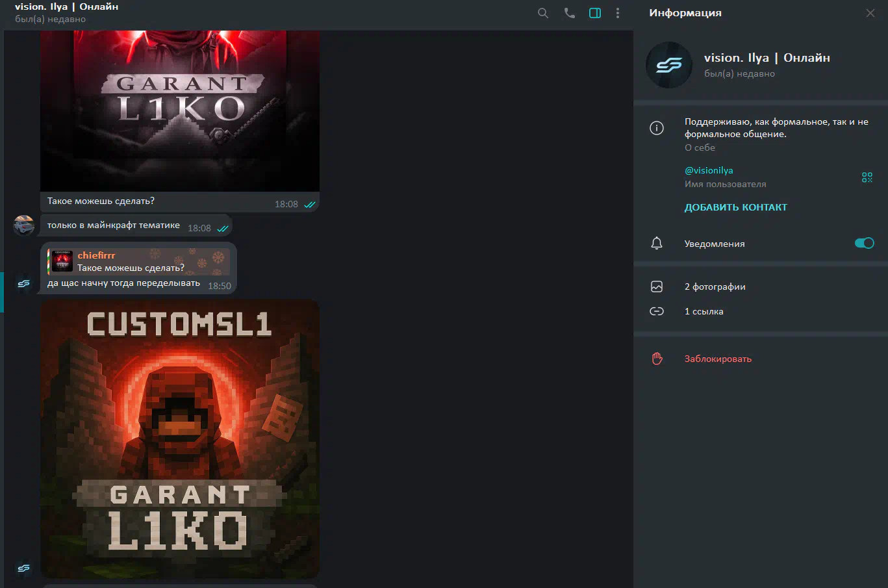This screenshot has width=888, height=588.
Task: Close the Информация panel
Action: [x=870, y=13]
